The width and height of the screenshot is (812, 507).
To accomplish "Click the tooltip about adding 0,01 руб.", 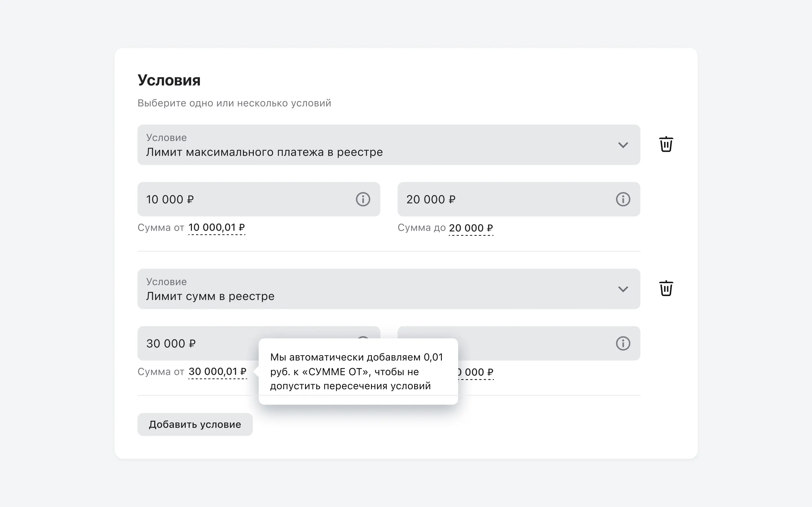I will [x=358, y=372].
